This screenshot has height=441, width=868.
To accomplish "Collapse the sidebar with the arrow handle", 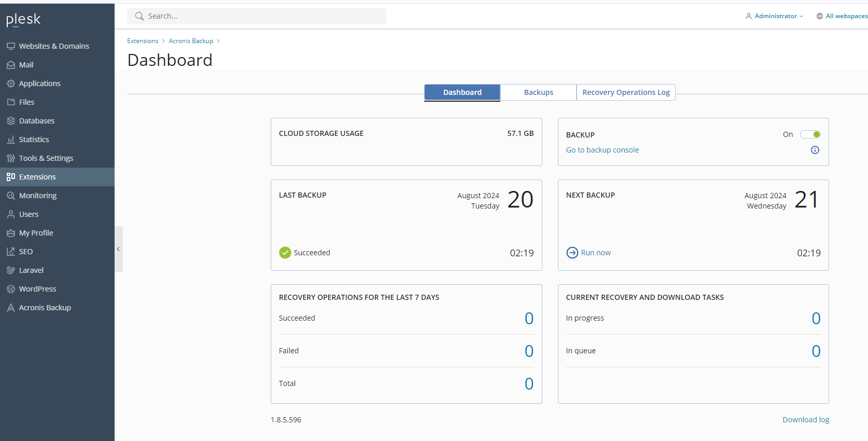I will tap(118, 249).
